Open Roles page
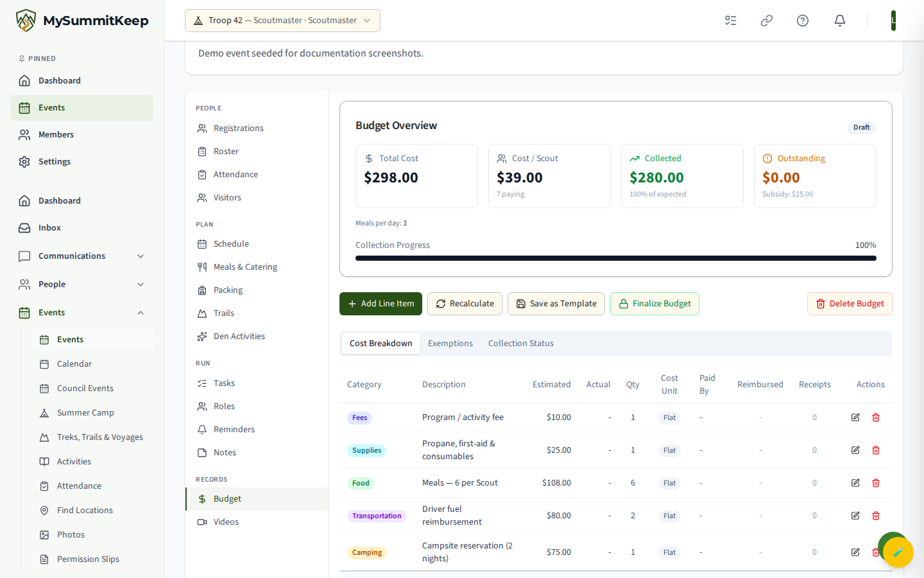Image resolution: width=924 pixels, height=578 pixels. [x=257, y=407]
